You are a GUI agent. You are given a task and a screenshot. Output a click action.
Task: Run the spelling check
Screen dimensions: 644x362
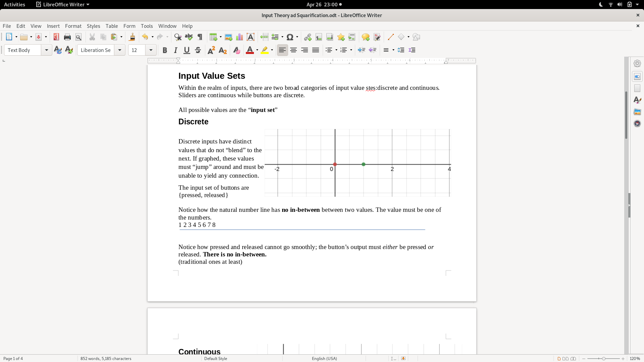(x=189, y=37)
